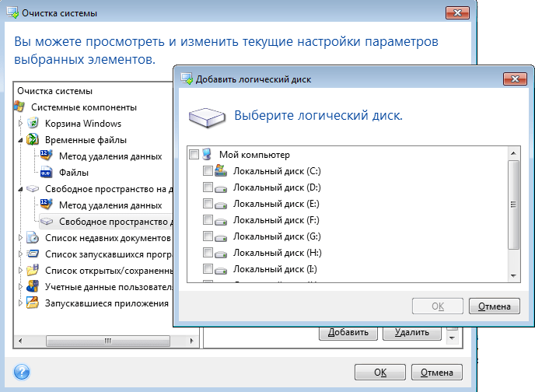Screen dimensions: 535x392
Task: Click the tree panel scroll right arrow
Action: point(191,341)
